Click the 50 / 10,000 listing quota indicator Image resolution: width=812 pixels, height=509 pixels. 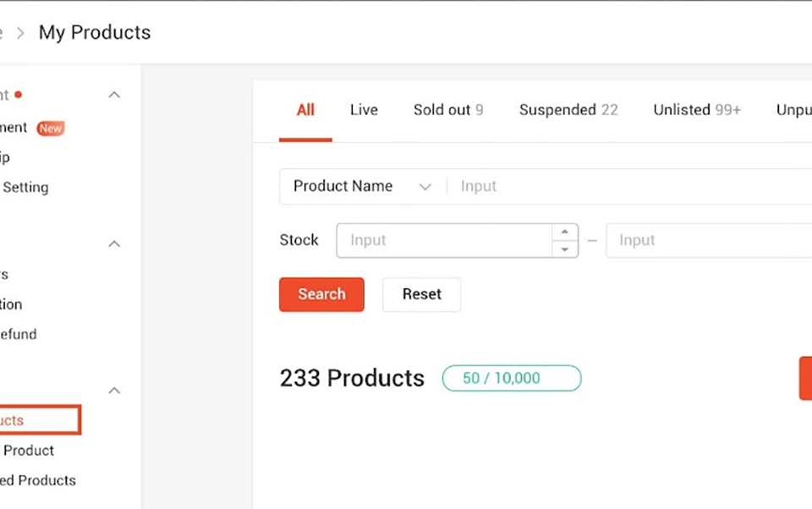511,378
